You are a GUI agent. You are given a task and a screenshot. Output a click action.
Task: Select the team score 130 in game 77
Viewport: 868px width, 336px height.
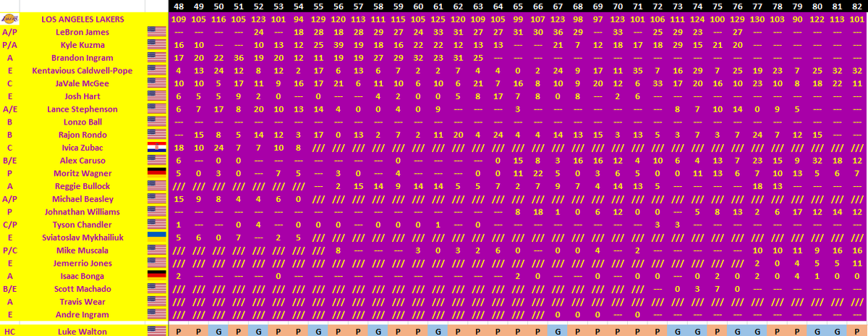pyautogui.click(x=757, y=20)
